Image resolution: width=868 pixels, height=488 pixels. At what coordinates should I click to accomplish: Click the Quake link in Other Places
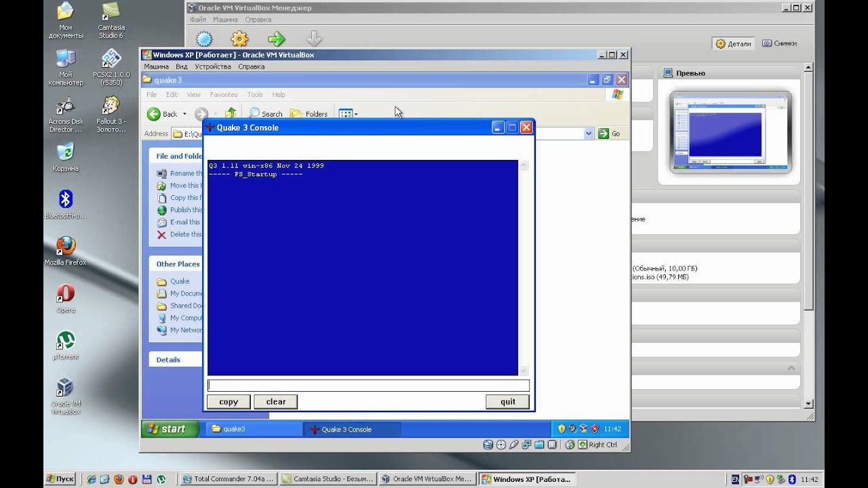click(x=180, y=281)
